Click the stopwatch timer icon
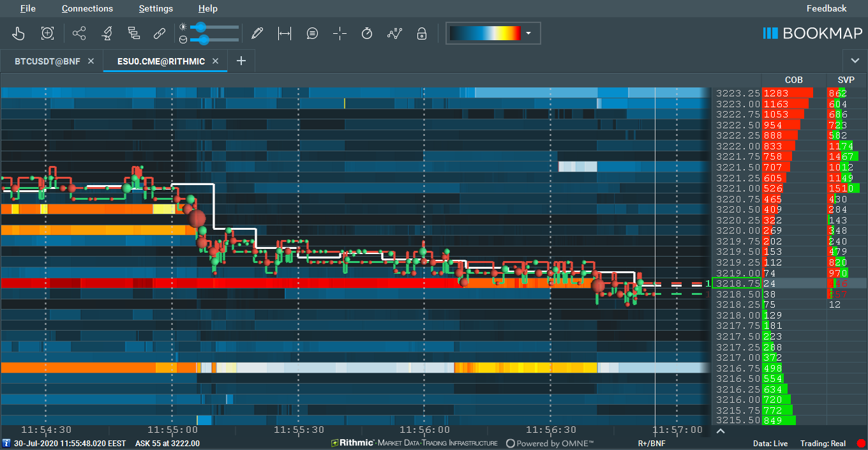Viewport: 868px width, 450px height. pyautogui.click(x=367, y=33)
